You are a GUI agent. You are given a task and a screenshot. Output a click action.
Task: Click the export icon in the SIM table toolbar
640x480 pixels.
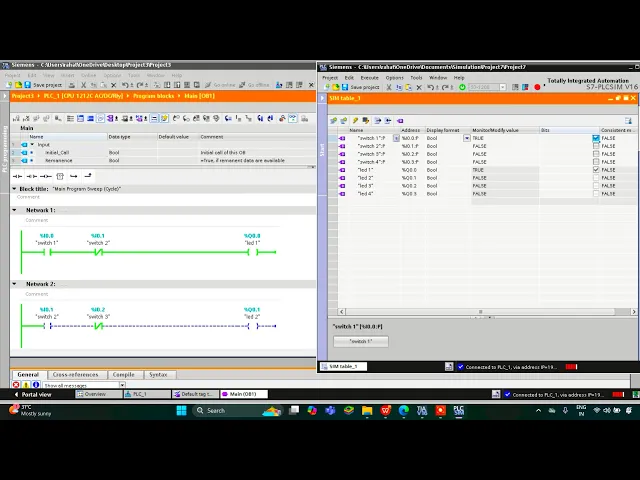pos(378,120)
